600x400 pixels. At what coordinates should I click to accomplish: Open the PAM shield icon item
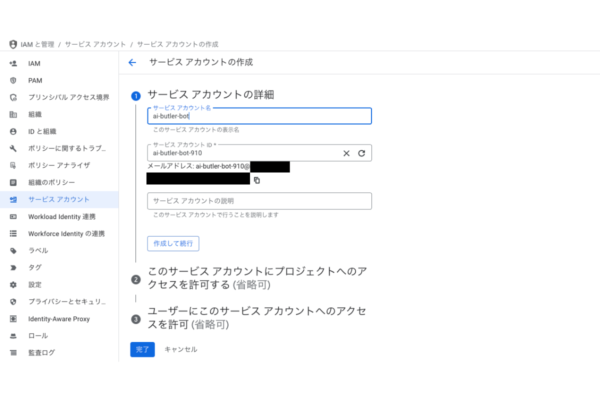pos(13,80)
